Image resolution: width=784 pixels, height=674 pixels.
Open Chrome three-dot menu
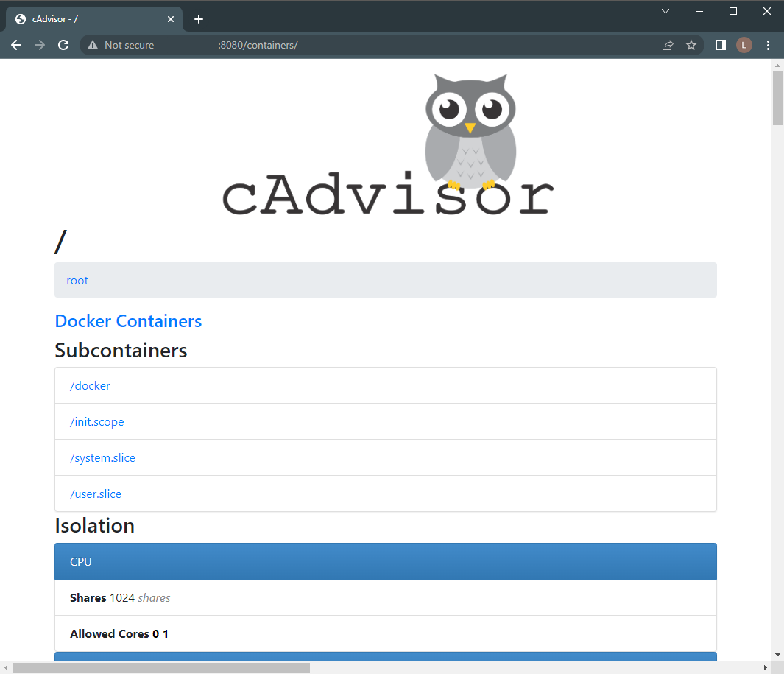click(x=768, y=45)
